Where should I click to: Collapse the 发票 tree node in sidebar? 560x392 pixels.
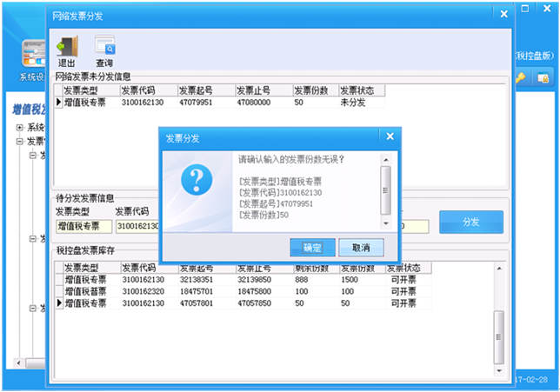tap(19, 141)
